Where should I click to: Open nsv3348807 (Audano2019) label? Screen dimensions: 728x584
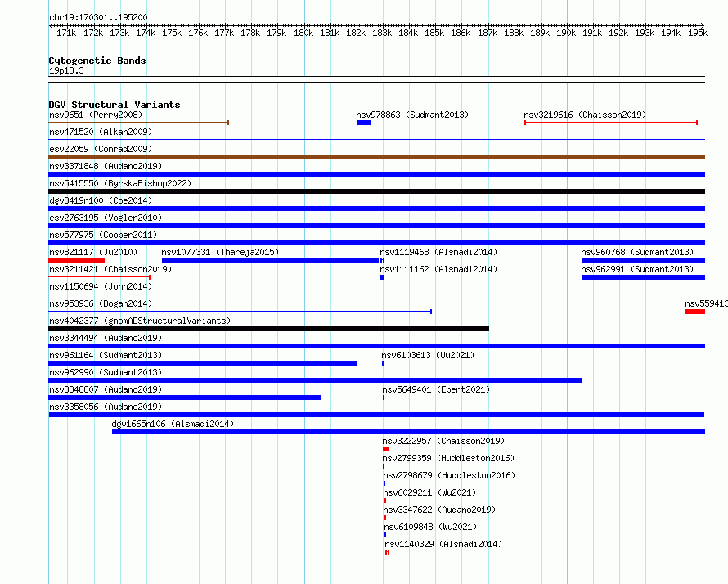pyautogui.click(x=106, y=389)
